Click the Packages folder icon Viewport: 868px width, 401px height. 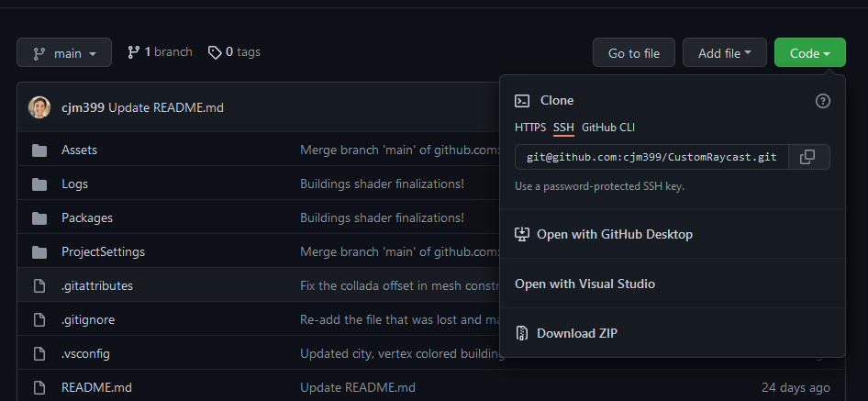[x=39, y=217]
